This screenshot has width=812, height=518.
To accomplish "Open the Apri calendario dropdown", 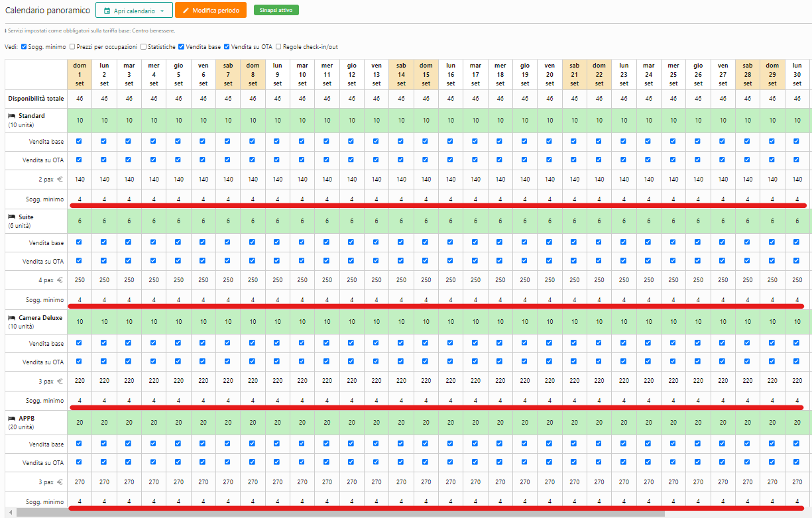I will pos(134,11).
